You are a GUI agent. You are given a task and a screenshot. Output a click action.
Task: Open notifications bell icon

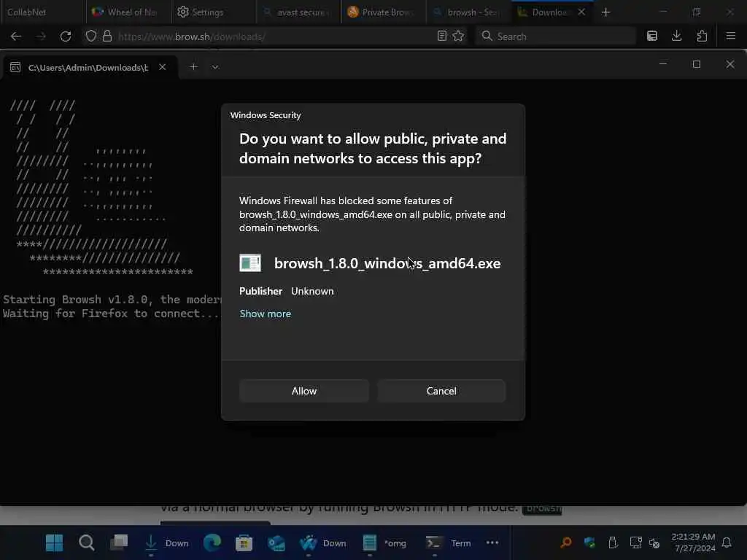coord(727,542)
